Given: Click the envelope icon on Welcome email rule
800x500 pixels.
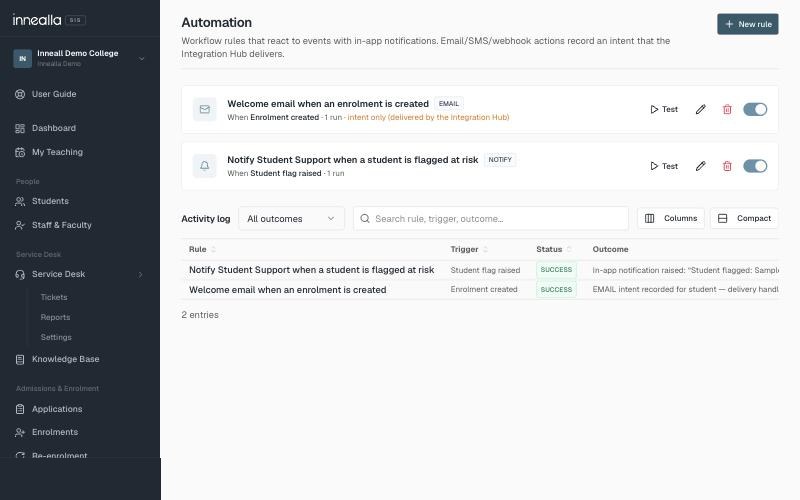Looking at the screenshot, I should click(x=205, y=109).
